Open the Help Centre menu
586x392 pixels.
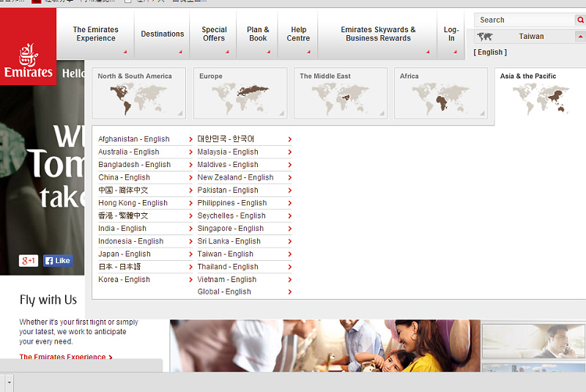(298, 34)
